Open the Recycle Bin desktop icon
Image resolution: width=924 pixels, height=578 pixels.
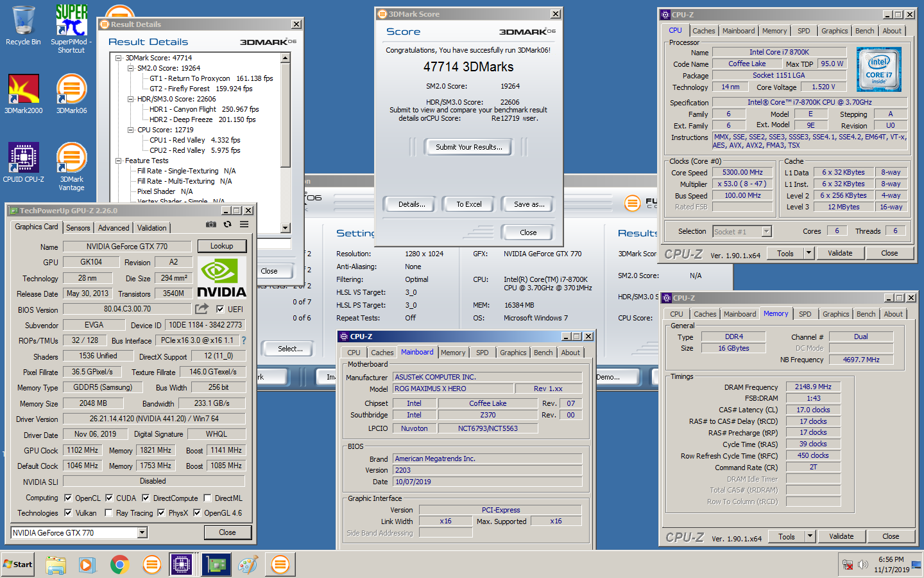coord(23,26)
